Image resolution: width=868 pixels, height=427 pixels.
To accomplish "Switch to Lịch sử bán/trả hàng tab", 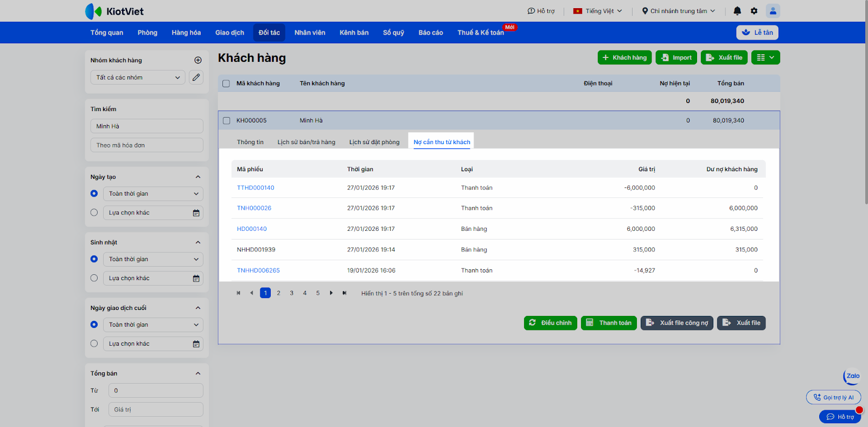I will point(307,142).
